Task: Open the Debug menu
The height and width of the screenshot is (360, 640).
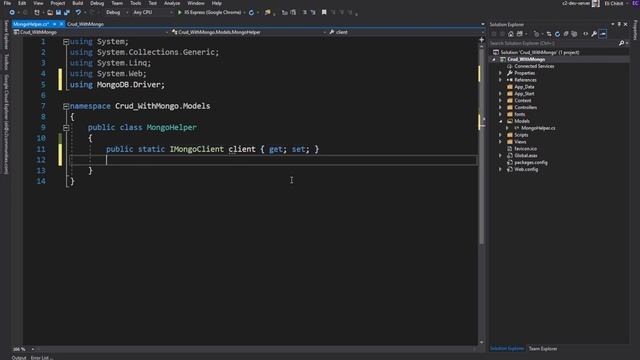Action: point(97,3)
